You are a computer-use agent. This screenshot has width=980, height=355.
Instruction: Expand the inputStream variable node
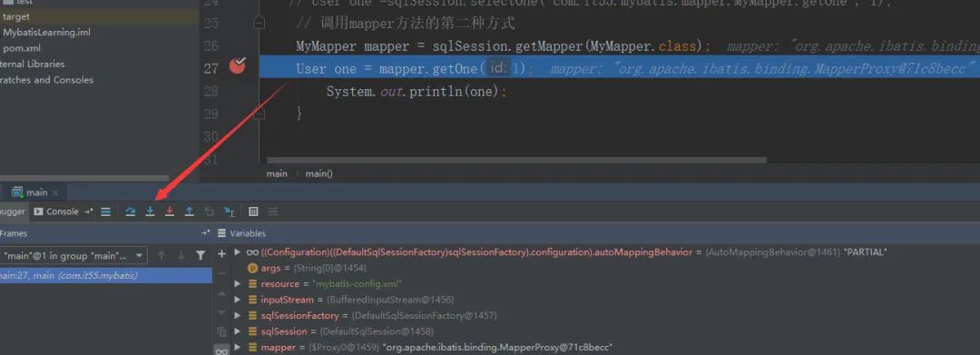237,300
